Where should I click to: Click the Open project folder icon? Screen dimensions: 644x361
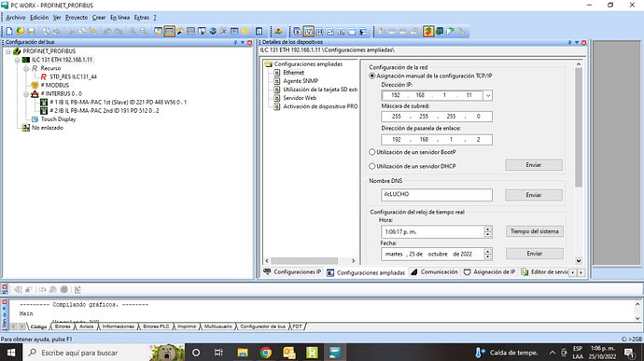(21, 31)
